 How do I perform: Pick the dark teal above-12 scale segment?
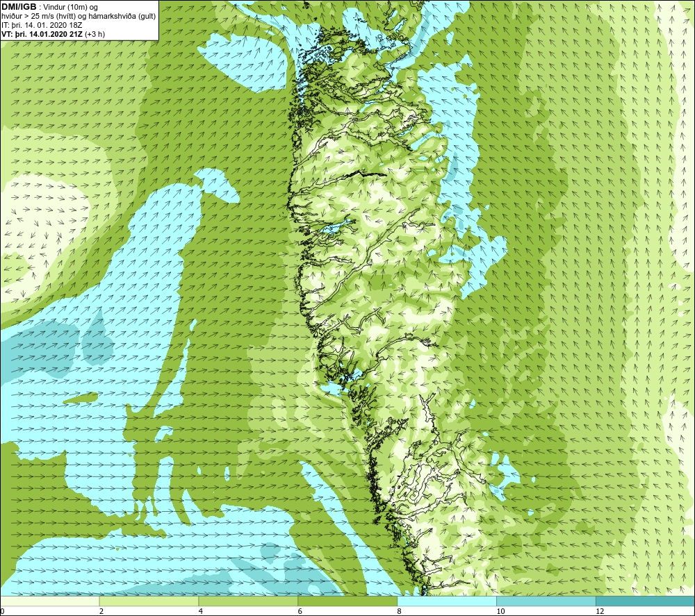(x=645, y=601)
